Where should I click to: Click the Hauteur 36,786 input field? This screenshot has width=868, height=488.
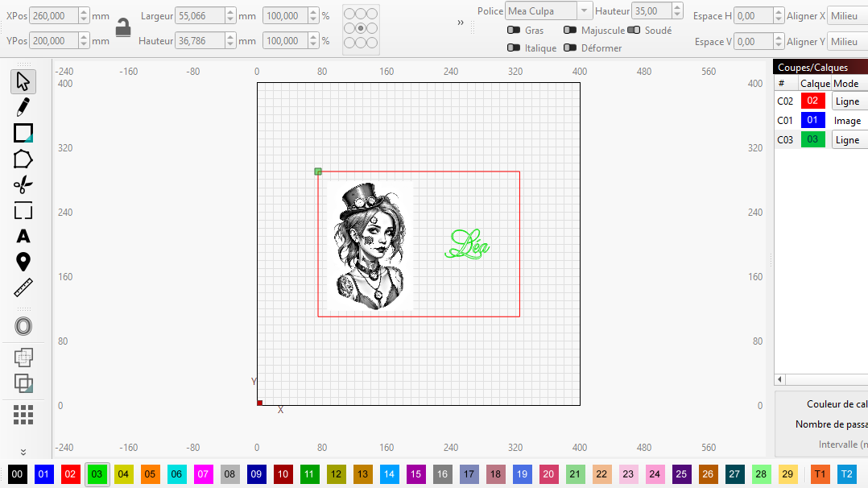pos(200,40)
